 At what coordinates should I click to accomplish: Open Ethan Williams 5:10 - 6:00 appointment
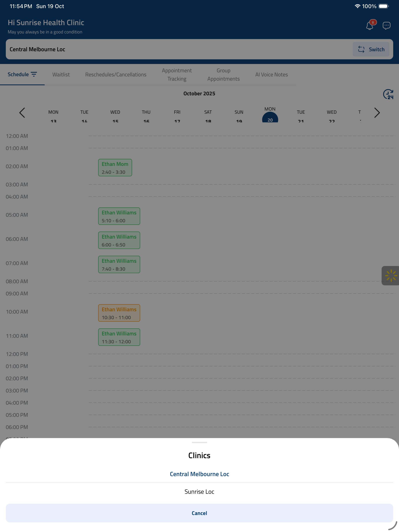(119, 216)
